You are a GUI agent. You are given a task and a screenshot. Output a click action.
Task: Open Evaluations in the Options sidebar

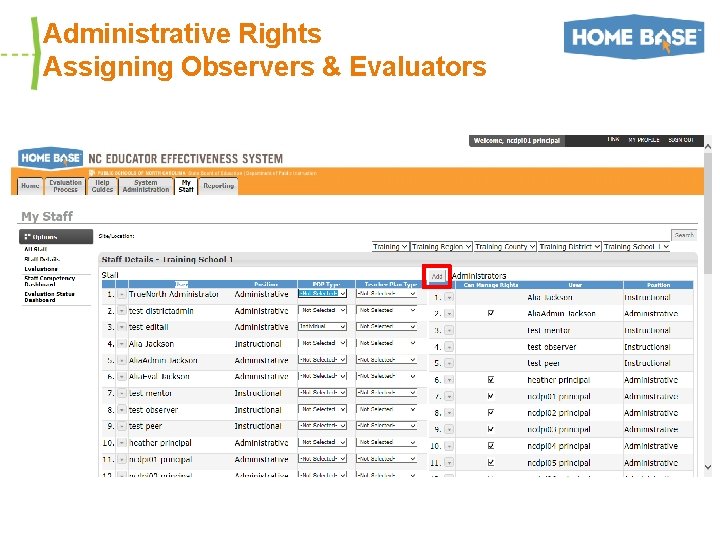pyautogui.click(x=41, y=269)
